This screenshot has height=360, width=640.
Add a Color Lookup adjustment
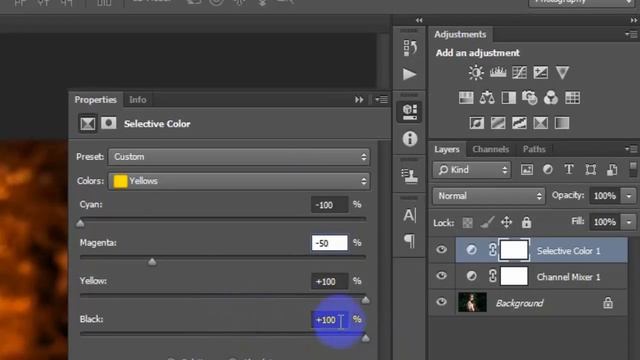pyautogui.click(x=572, y=98)
